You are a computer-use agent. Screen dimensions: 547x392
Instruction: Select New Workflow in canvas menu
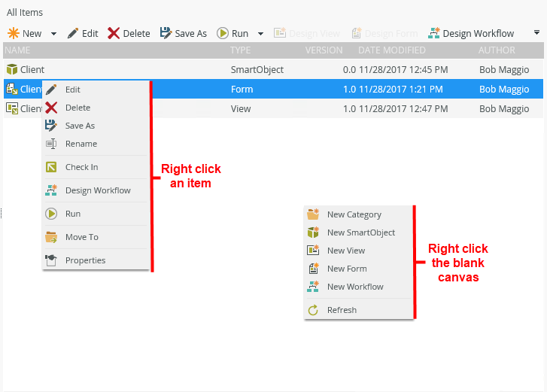[x=358, y=287]
